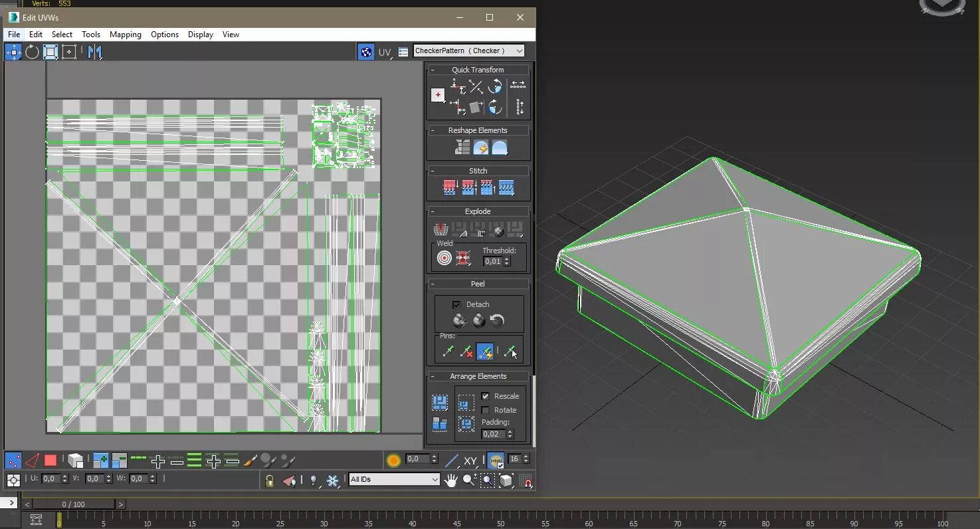Viewport: 980px width, 529px height.
Task: Open the CheckerPattern texture dropdown
Action: click(468, 51)
